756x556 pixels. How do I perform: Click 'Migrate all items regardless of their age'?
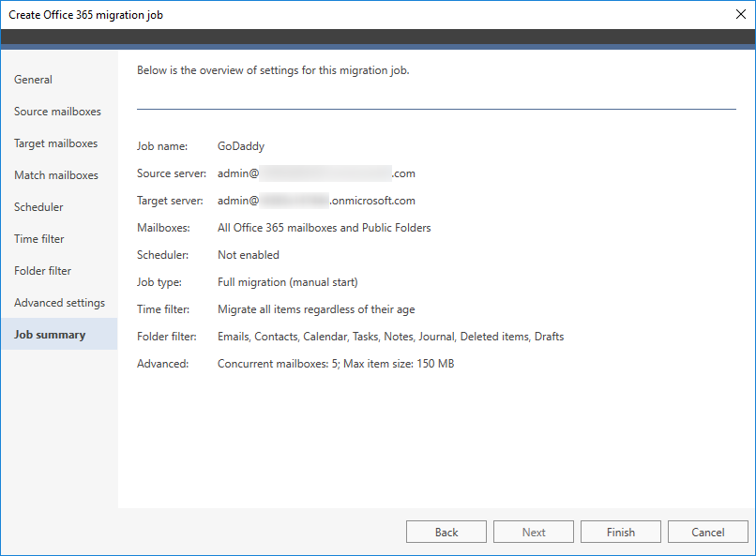[316, 309]
